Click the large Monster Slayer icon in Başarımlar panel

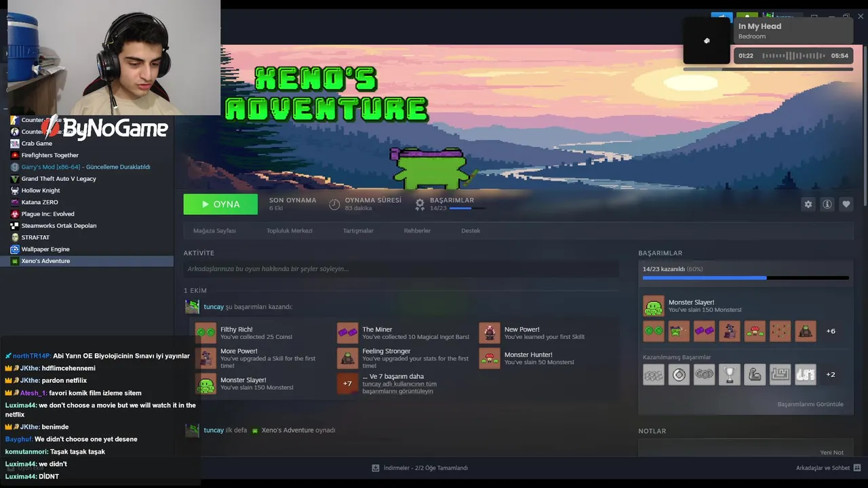click(x=654, y=306)
